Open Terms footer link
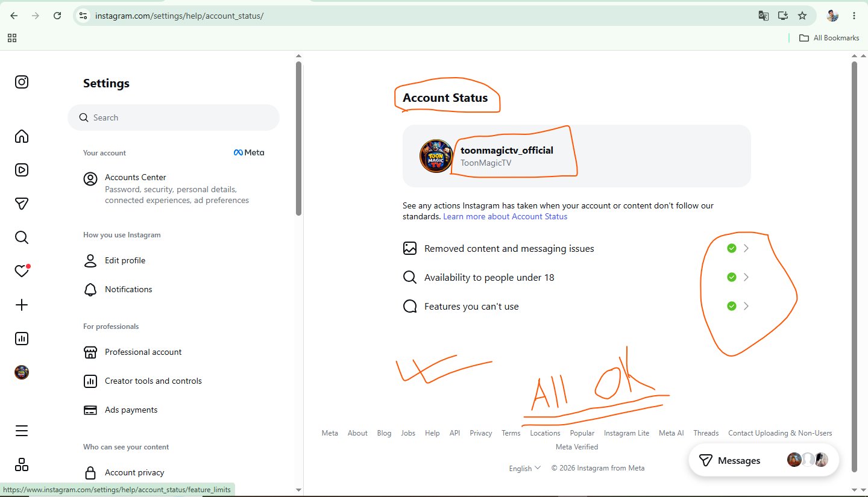Screen dimensions: 868x497 pyautogui.click(x=511, y=433)
